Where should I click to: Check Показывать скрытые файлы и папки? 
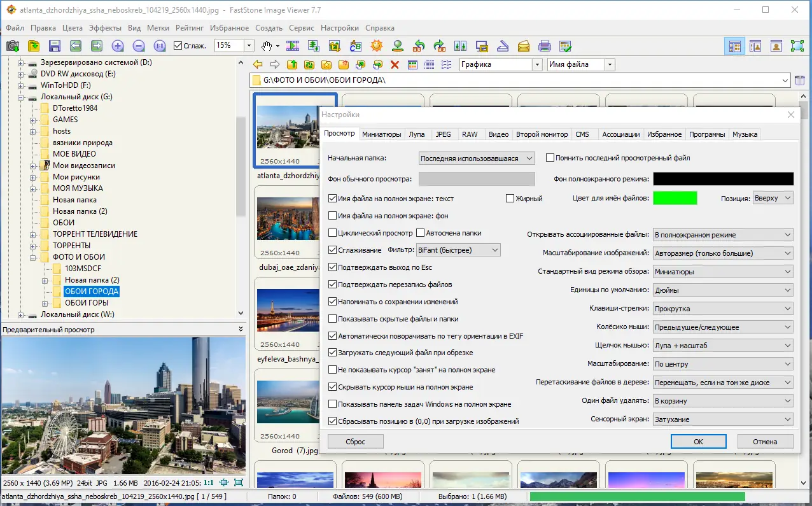[333, 319]
